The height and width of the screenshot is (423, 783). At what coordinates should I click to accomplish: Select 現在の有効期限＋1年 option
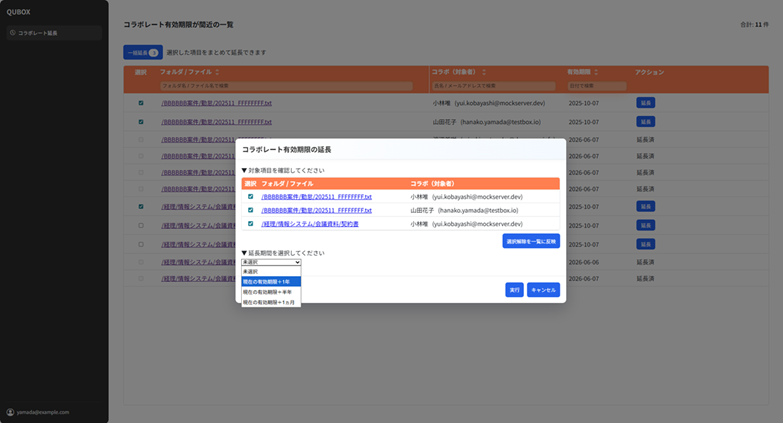[271, 282]
